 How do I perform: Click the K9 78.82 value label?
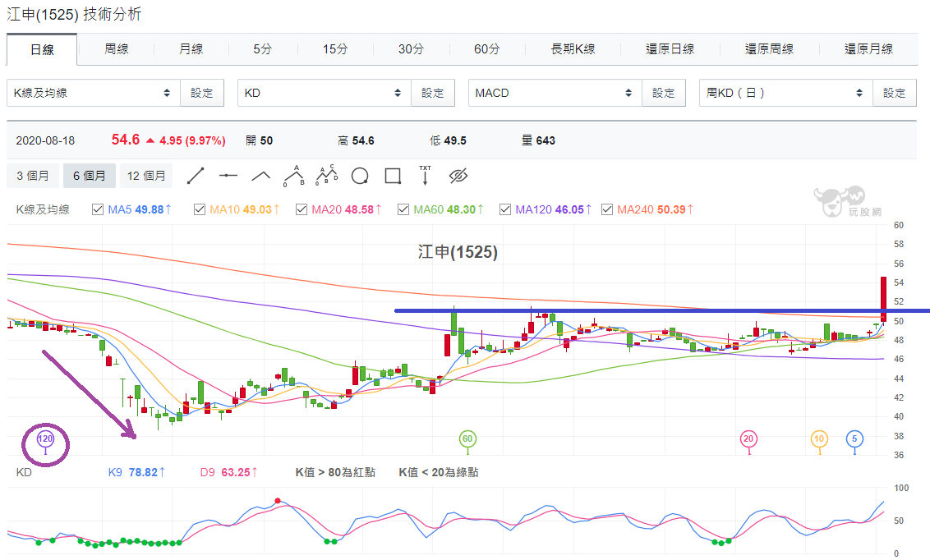137,472
